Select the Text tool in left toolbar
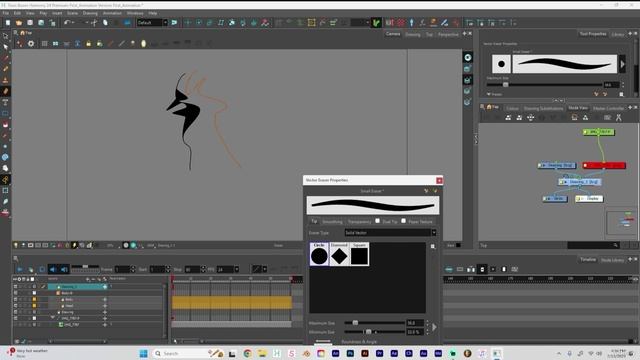The width and height of the screenshot is (640, 360). (x=5, y=102)
